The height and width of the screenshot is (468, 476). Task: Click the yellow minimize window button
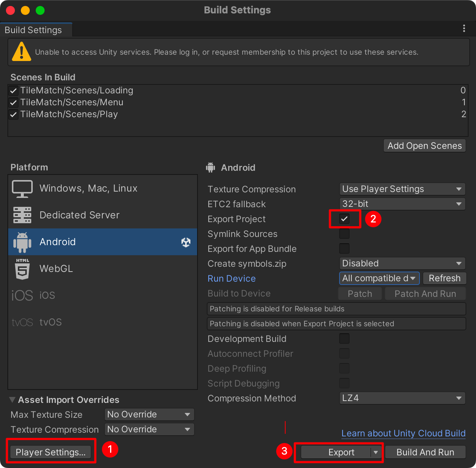(25, 10)
